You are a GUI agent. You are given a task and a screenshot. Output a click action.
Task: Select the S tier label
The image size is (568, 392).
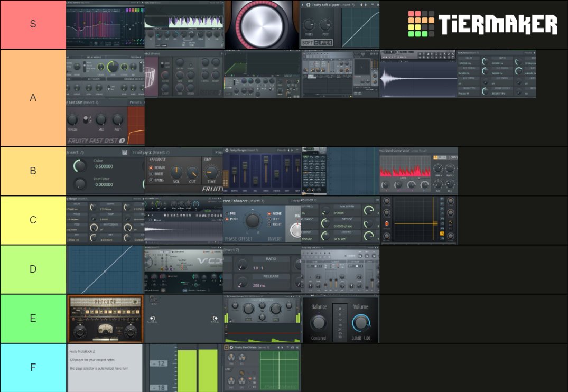coord(33,24)
